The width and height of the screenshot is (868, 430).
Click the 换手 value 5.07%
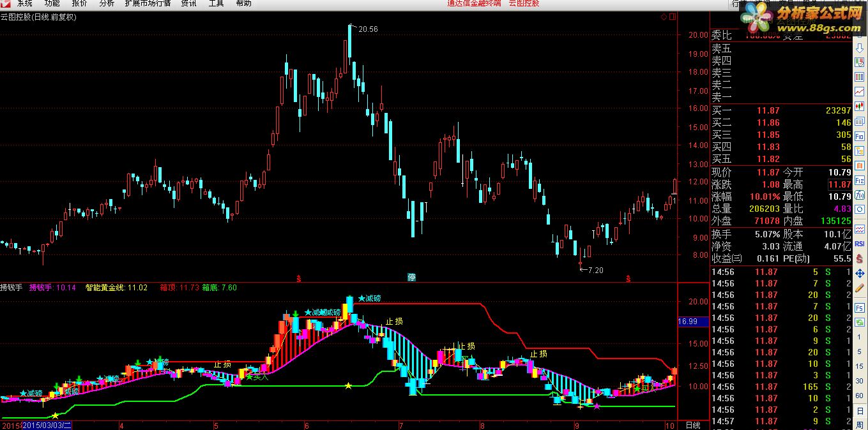(x=767, y=234)
